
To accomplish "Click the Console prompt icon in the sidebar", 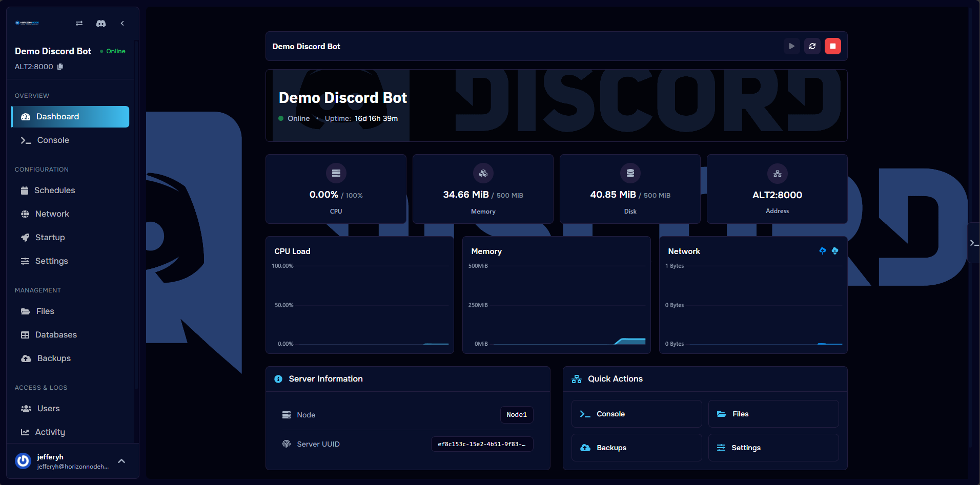I will coord(26,140).
